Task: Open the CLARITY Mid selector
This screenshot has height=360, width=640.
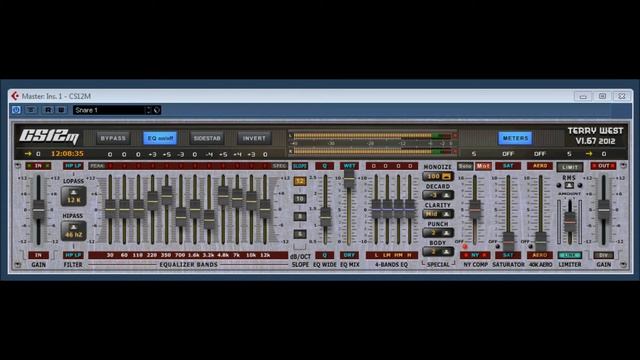Action: point(438,214)
